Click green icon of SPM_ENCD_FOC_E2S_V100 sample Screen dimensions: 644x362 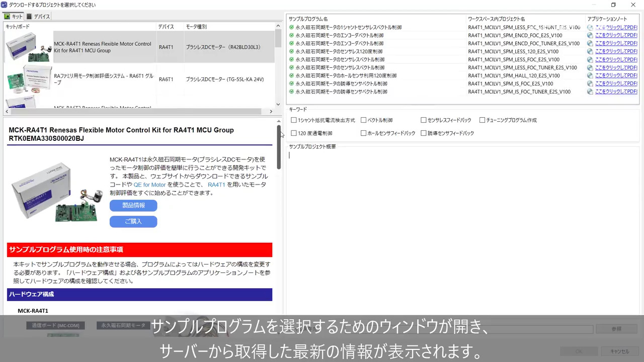[x=291, y=35]
